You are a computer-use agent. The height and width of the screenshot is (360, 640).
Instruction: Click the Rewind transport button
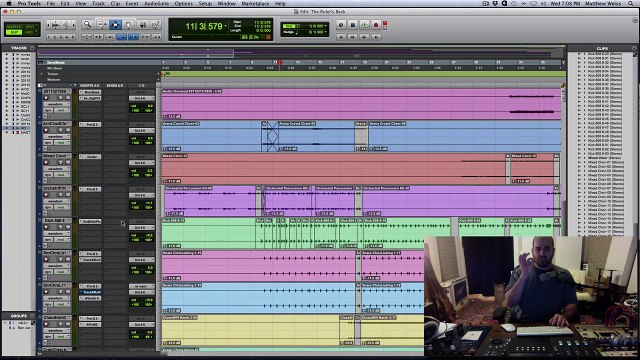(353, 37)
